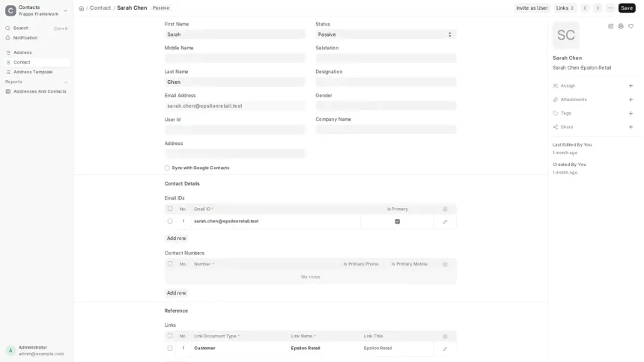
Task: Select all rows in Contact Numbers table
Action: pyautogui.click(x=170, y=264)
